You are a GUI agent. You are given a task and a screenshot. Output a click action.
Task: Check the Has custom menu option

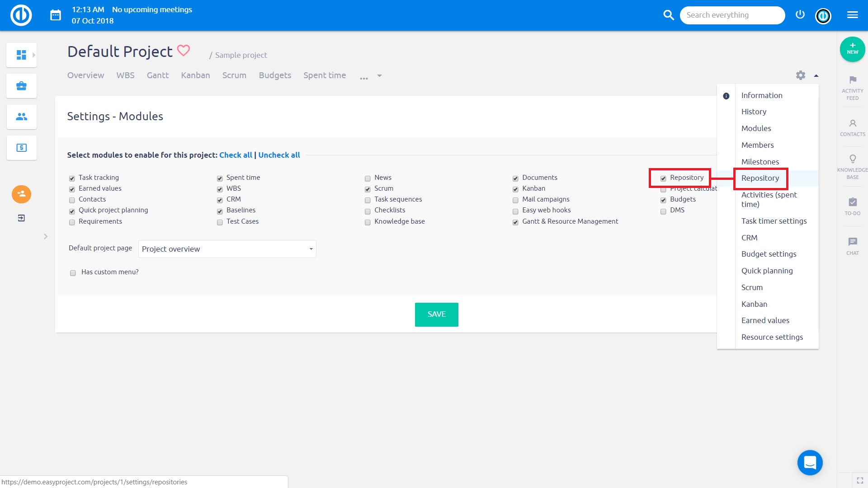(72, 272)
